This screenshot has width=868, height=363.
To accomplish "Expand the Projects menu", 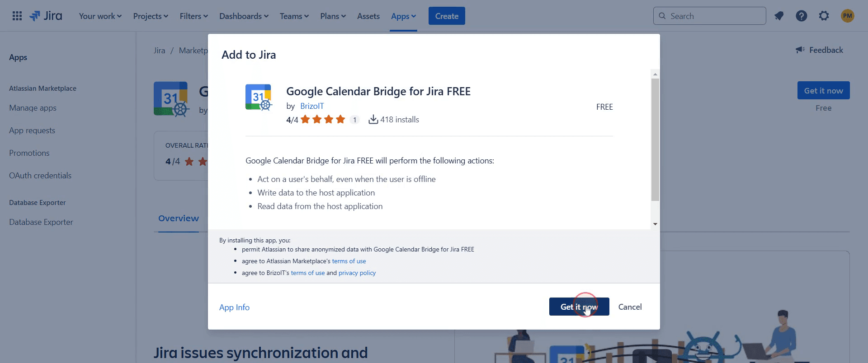I will coord(151,16).
